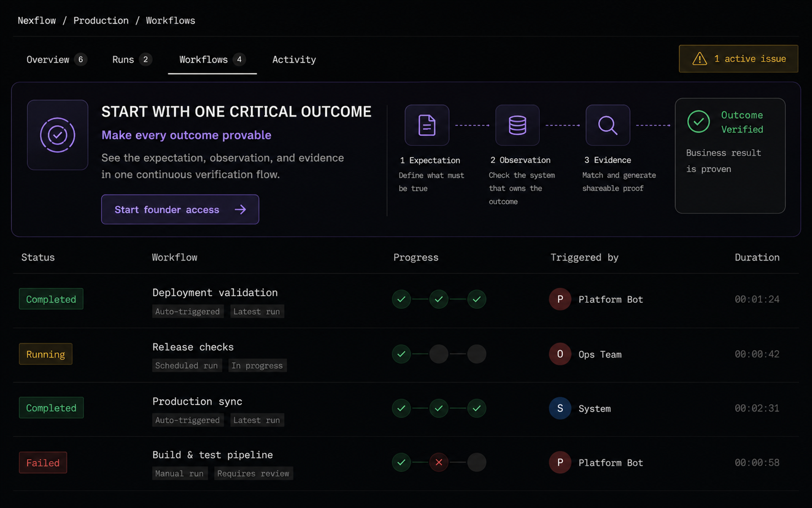Image resolution: width=812 pixels, height=508 pixels.
Task: Switch to the Overview tab
Action: [x=56, y=59]
